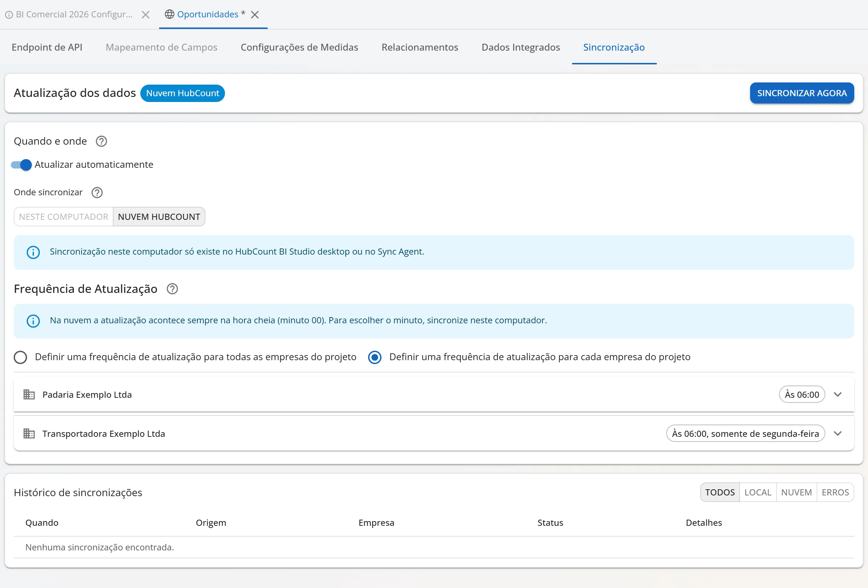Choose NESTE COMPUTADOR sync location
The width and height of the screenshot is (868, 588).
[x=64, y=217]
